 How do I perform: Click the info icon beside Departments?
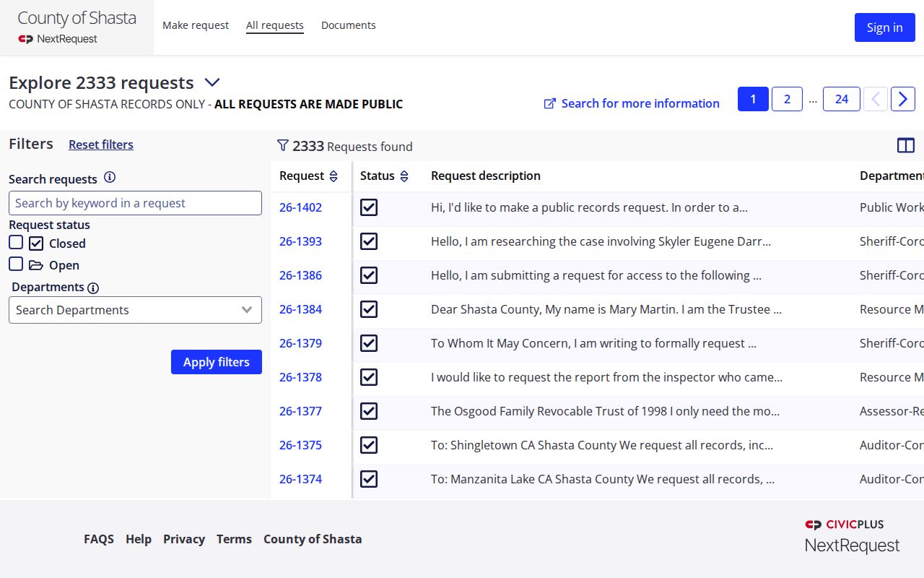[93, 288]
